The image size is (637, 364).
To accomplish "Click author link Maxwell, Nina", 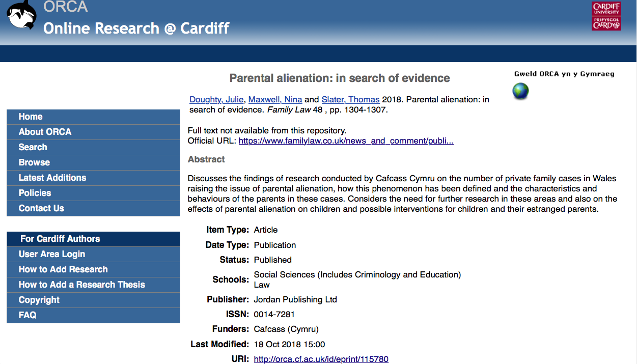I will click(275, 99).
